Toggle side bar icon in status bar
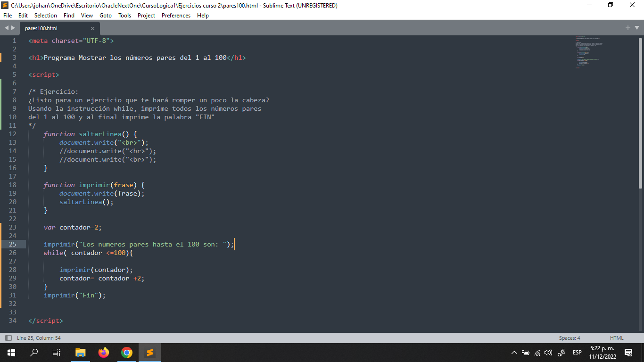644x362 pixels. coord(8,338)
